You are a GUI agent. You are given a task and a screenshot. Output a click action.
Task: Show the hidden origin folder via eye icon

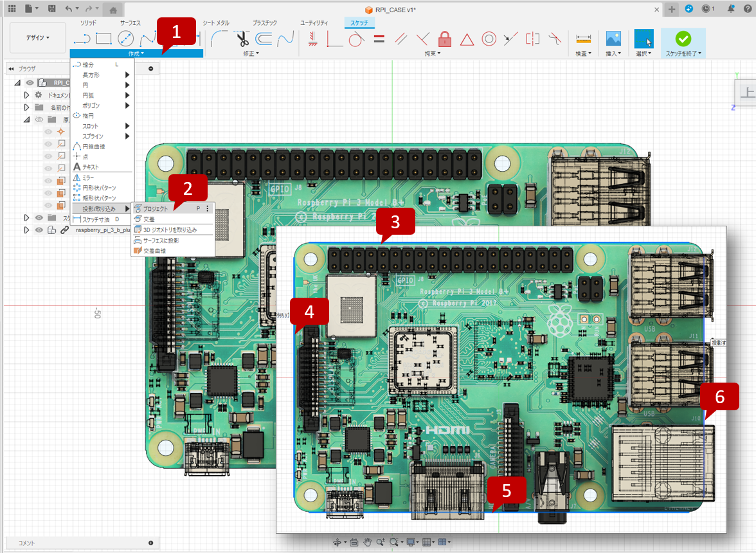point(39,120)
